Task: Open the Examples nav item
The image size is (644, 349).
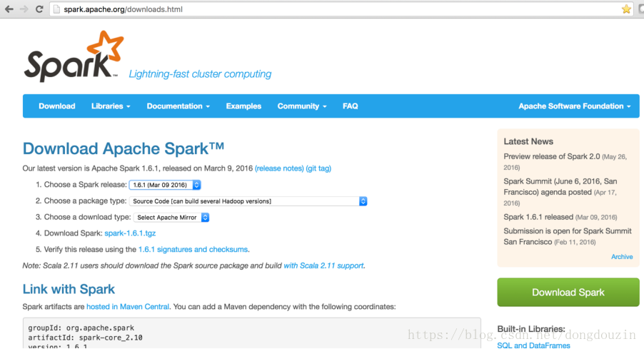Action: (x=243, y=106)
